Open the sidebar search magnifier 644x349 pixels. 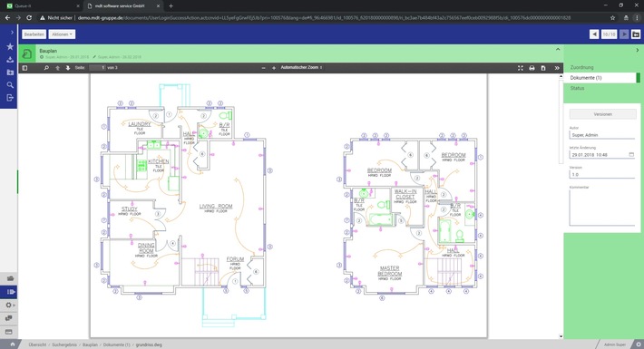coord(10,85)
